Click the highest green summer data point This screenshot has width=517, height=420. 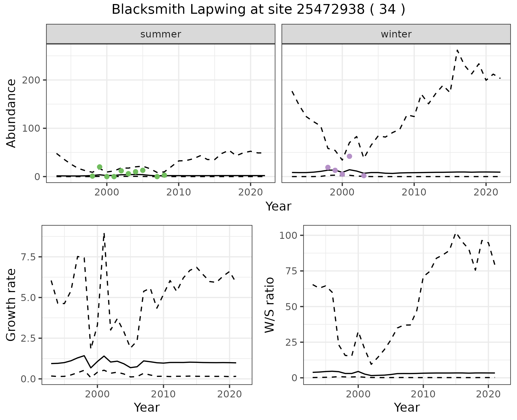pyautogui.click(x=100, y=167)
